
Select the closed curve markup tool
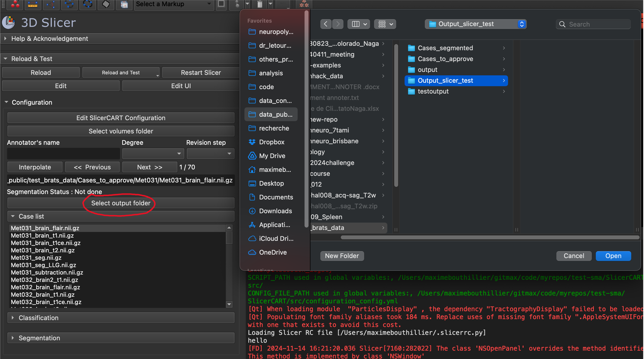[x=88, y=4]
